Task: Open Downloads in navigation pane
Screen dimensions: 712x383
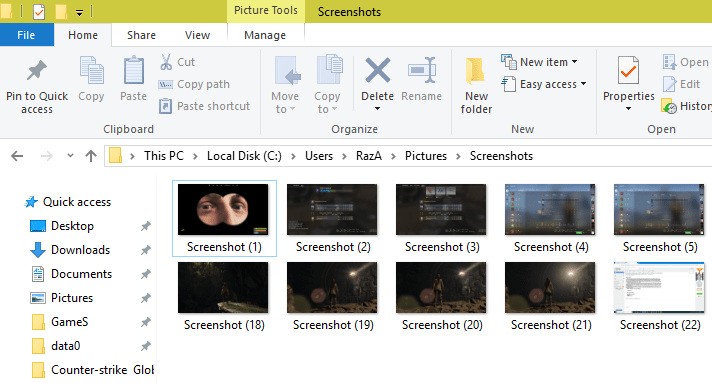Action: [x=80, y=250]
